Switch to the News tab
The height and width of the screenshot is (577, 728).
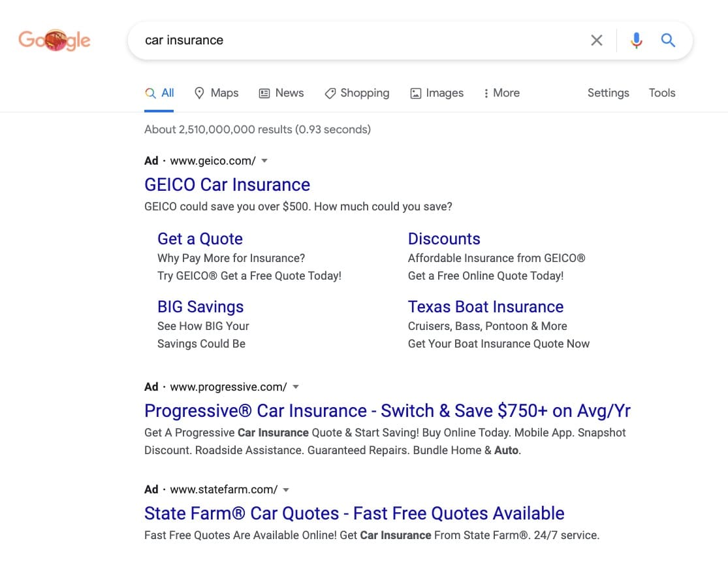point(281,93)
